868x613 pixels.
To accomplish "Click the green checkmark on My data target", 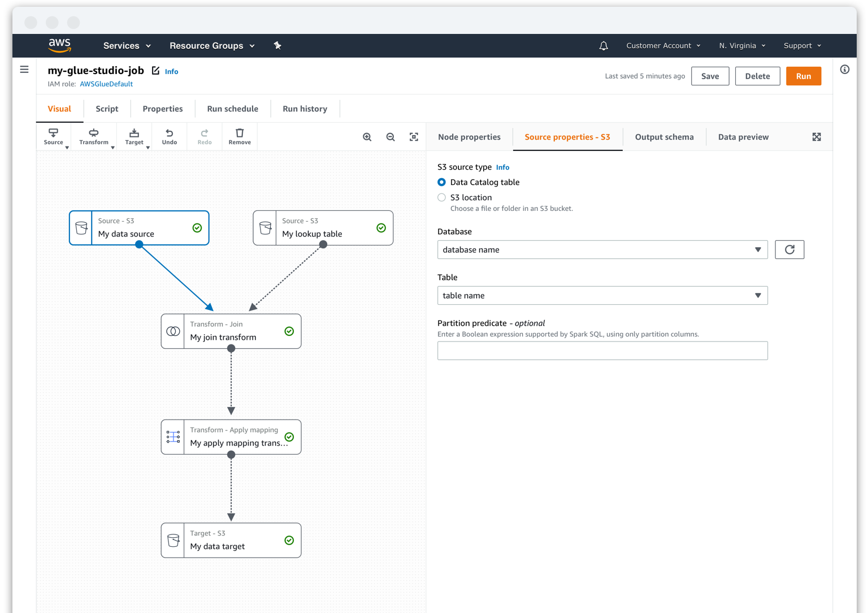I will tap(289, 540).
